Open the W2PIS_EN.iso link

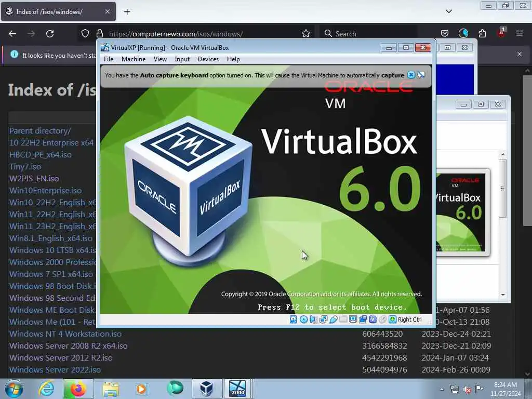click(34, 179)
